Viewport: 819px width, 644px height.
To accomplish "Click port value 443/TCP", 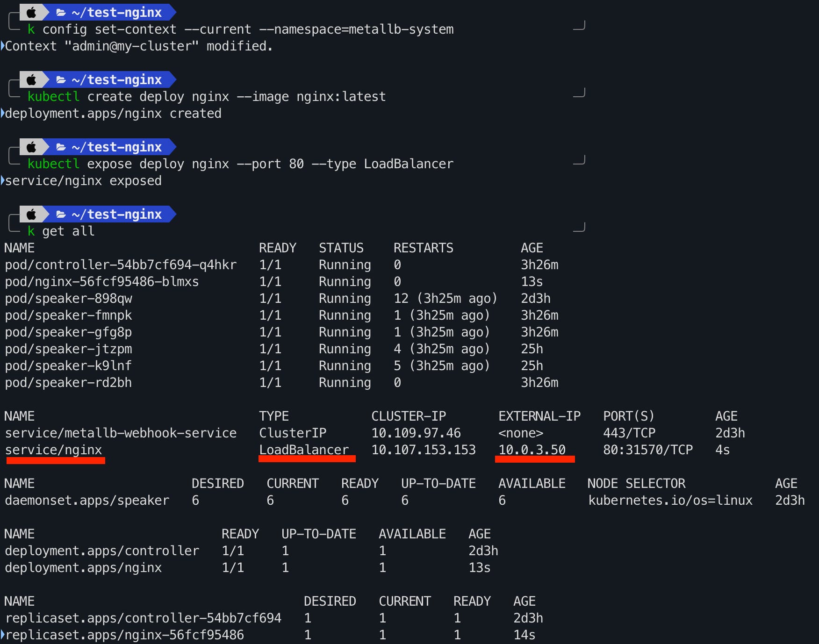I will [629, 433].
